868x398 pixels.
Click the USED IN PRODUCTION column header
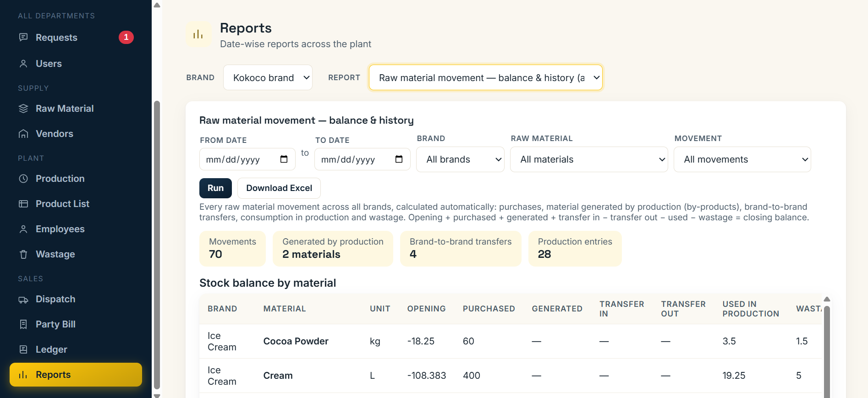pos(751,309)
